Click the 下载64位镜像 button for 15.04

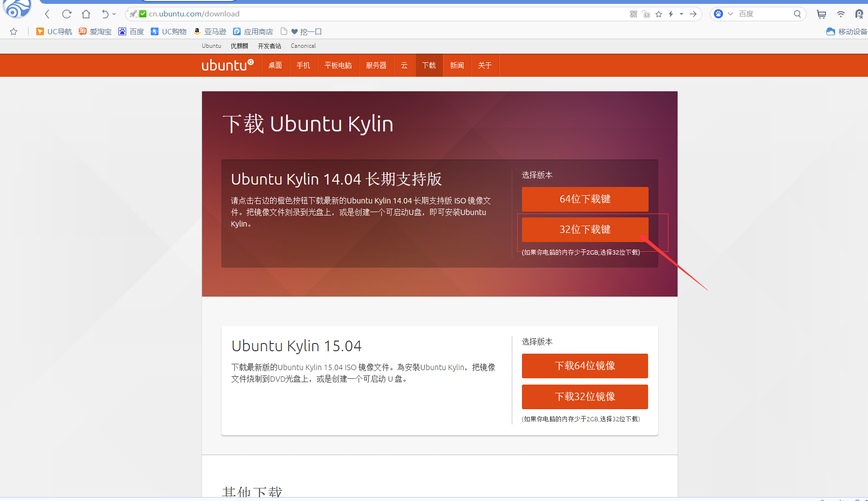point(585,366)
